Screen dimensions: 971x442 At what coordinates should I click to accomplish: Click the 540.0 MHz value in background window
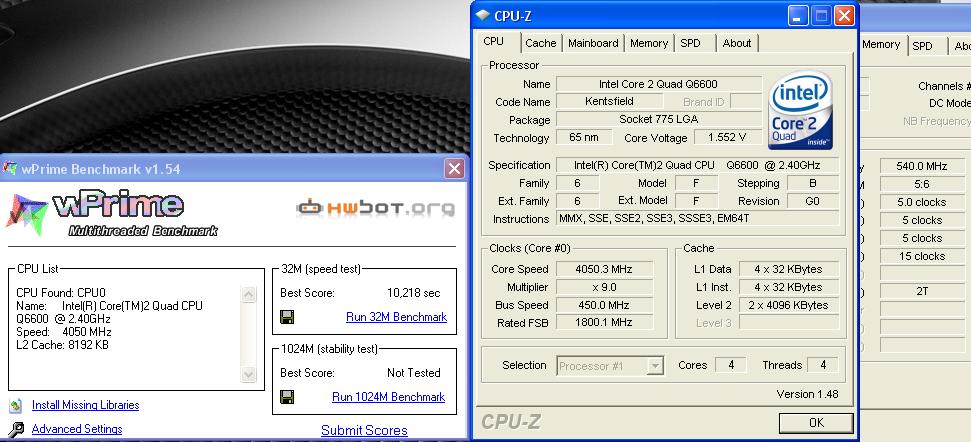pyautogui.click(x=922, y=166)
